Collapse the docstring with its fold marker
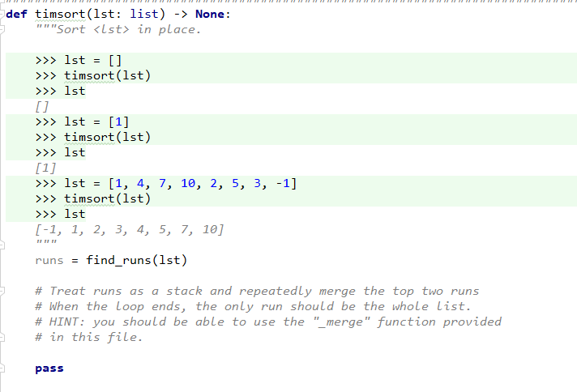Viewport: 577px width, 392px height. [2, 29]
